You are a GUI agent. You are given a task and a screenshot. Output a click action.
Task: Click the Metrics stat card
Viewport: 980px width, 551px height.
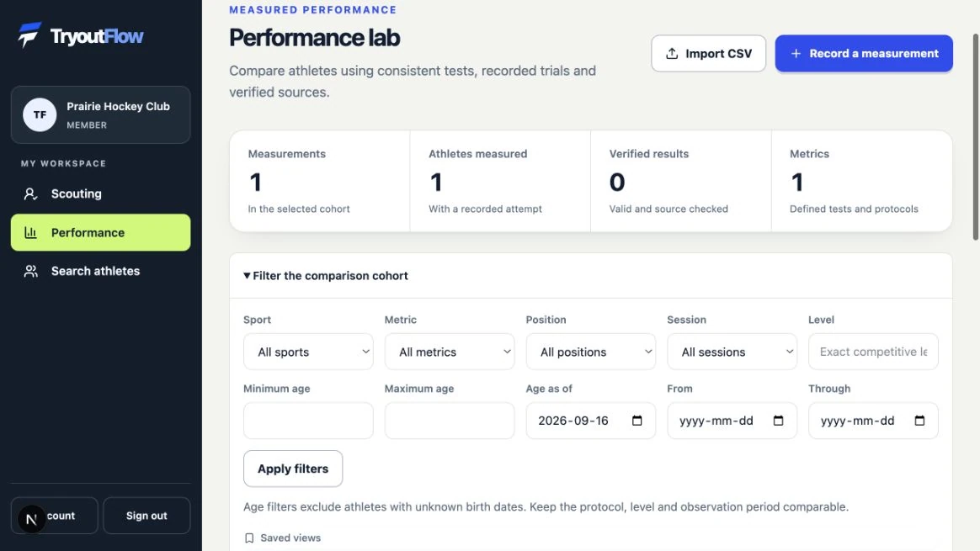coord(862,181)
